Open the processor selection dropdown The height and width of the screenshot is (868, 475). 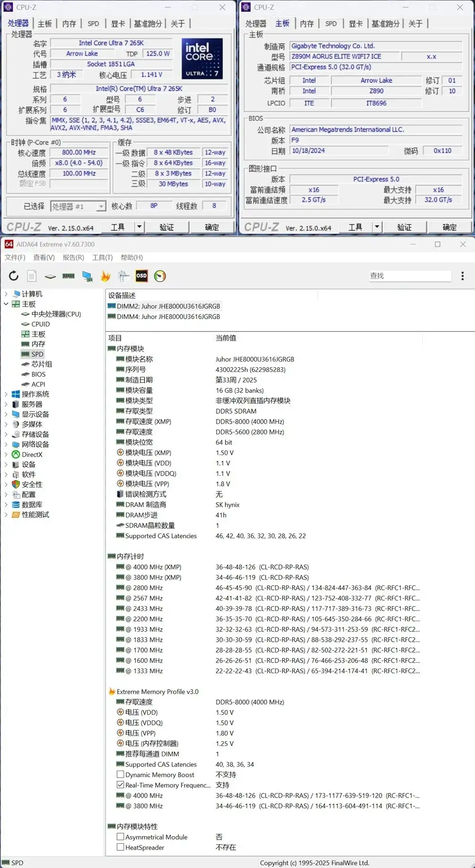click(101, 207)
